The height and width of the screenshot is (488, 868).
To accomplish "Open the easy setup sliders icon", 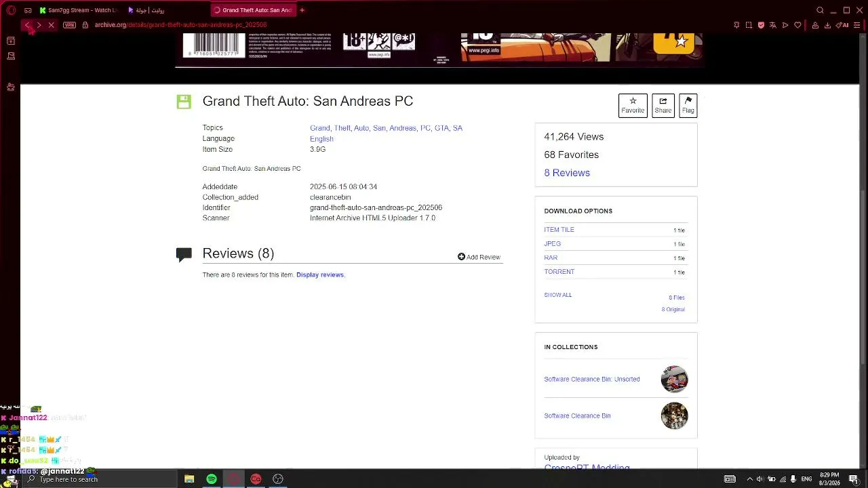I will [x=858, y=25].
